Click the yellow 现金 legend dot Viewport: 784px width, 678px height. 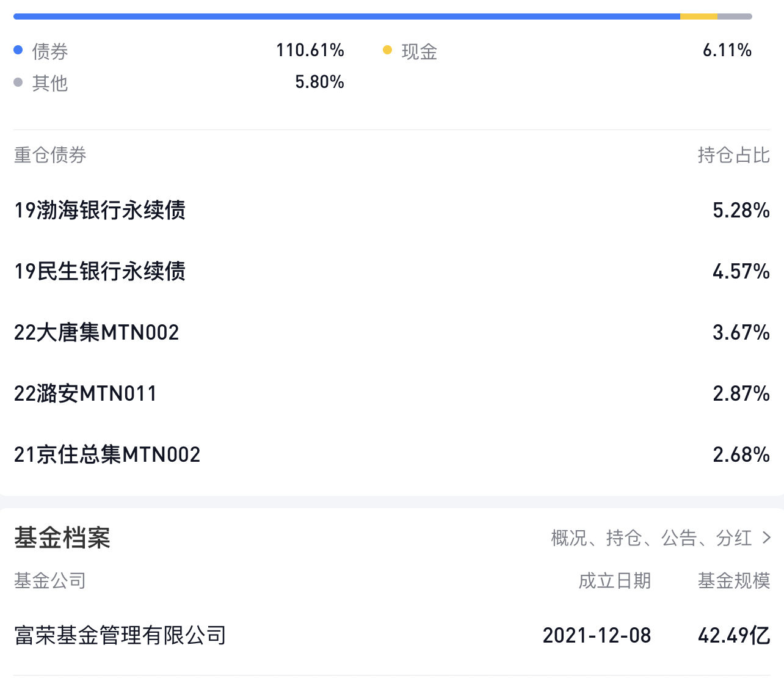point(387,50)
